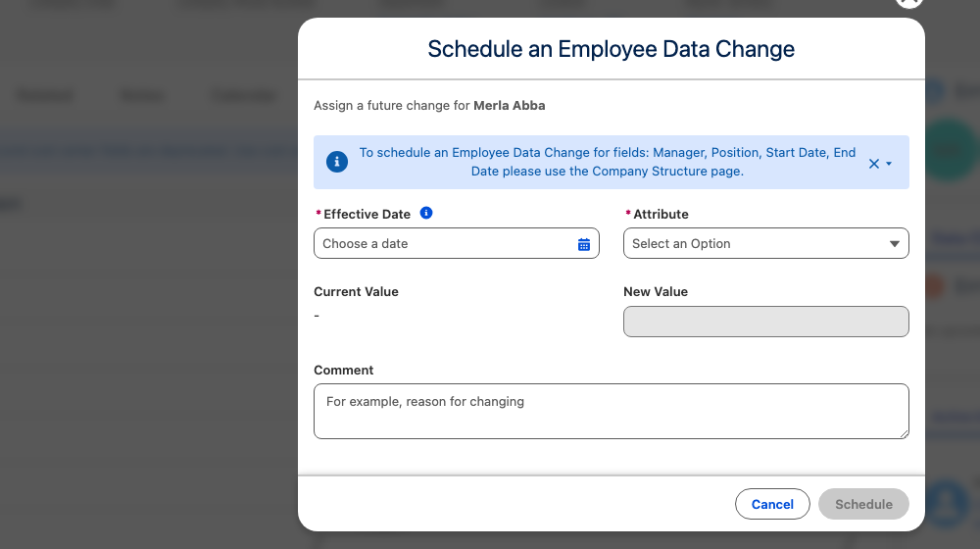Click the Comment box resize grip
The width and height of the screenshot is (980, 549).
[904, 434]
